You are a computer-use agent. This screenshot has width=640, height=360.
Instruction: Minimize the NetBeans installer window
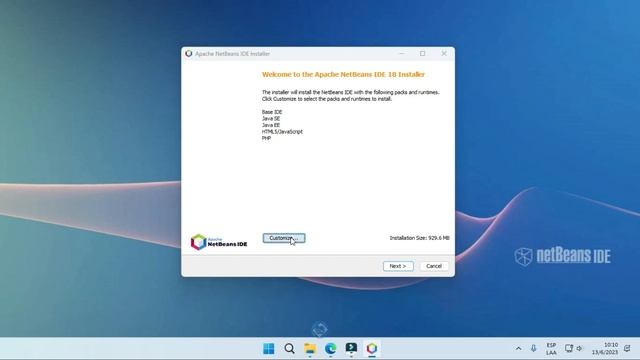401,53
